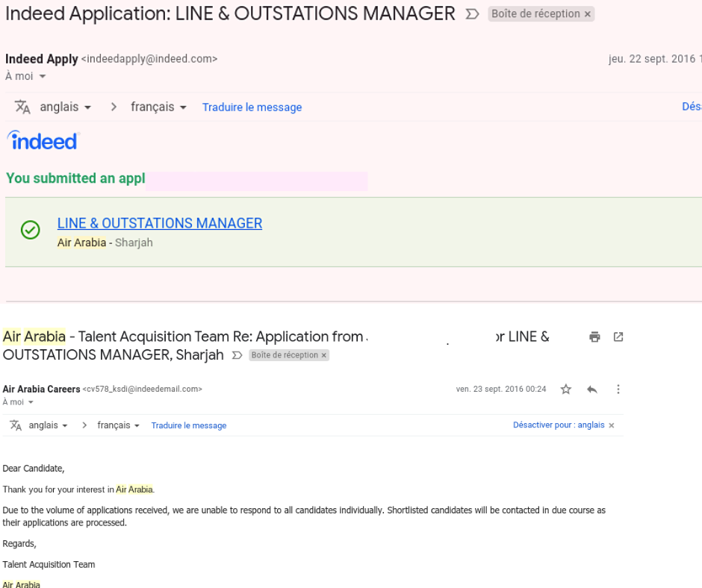Remove the Boîte de réception label from the Air Arabia email
Screen dimensions: 702x588
tap(324, 355)
